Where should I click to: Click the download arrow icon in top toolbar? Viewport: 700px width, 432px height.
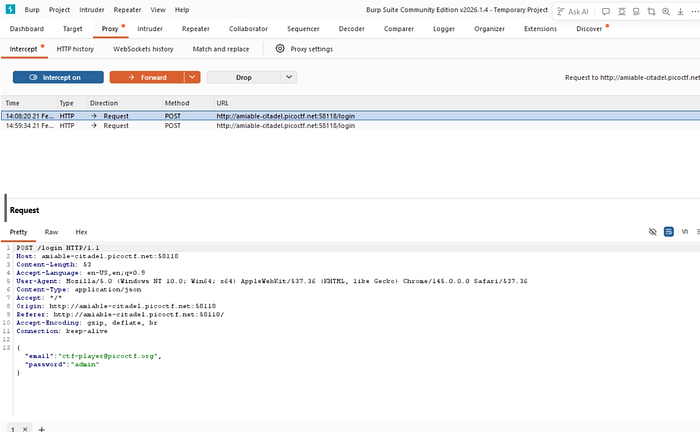click(x=680, y=12)
